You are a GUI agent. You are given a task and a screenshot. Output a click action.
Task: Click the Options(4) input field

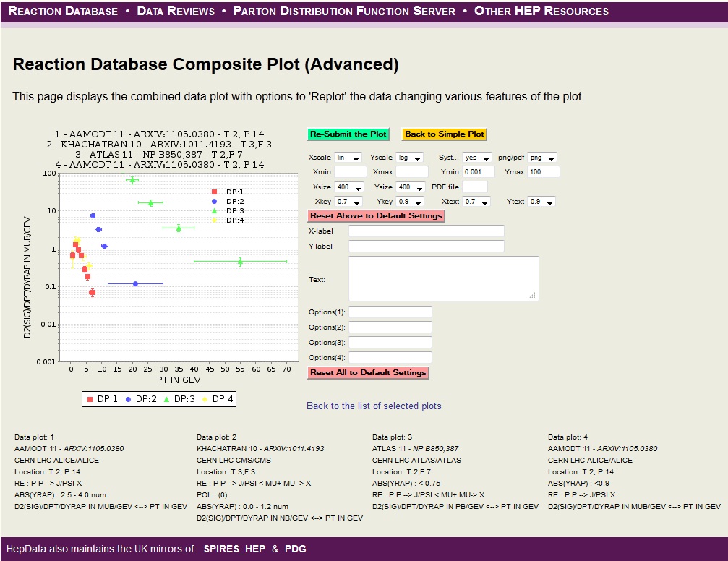[390, 358]
